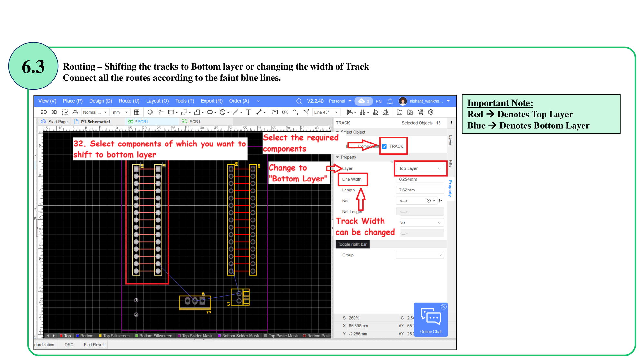Close the Online Chat widget
The image size is (644, 362).
[444, 307]
